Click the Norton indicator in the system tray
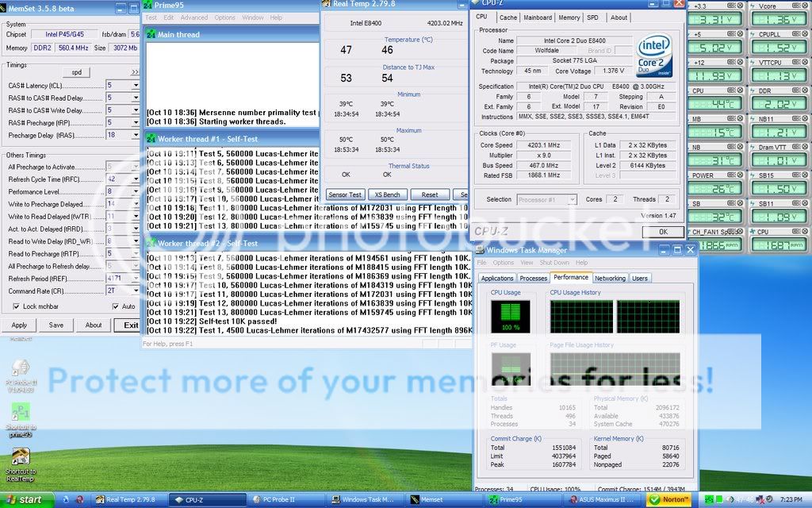 point(668,500)
